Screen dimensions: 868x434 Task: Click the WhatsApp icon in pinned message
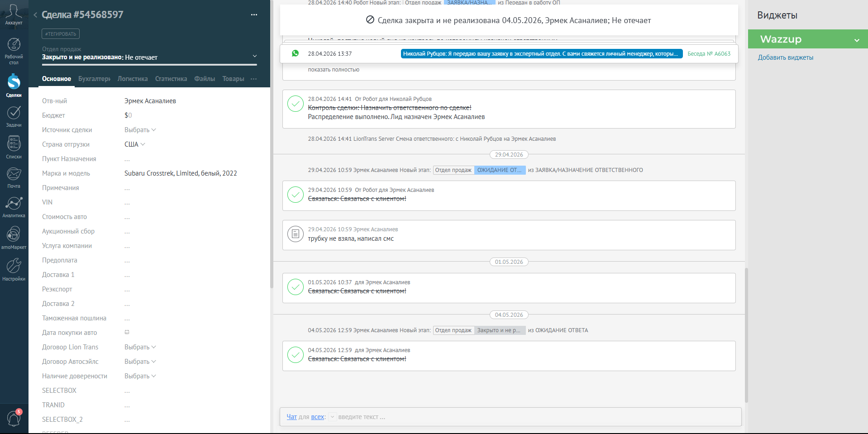(x=296, y=53)
